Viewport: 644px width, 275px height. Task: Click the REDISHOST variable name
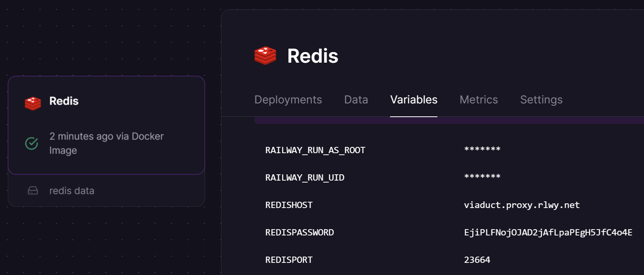click(289, 205)
